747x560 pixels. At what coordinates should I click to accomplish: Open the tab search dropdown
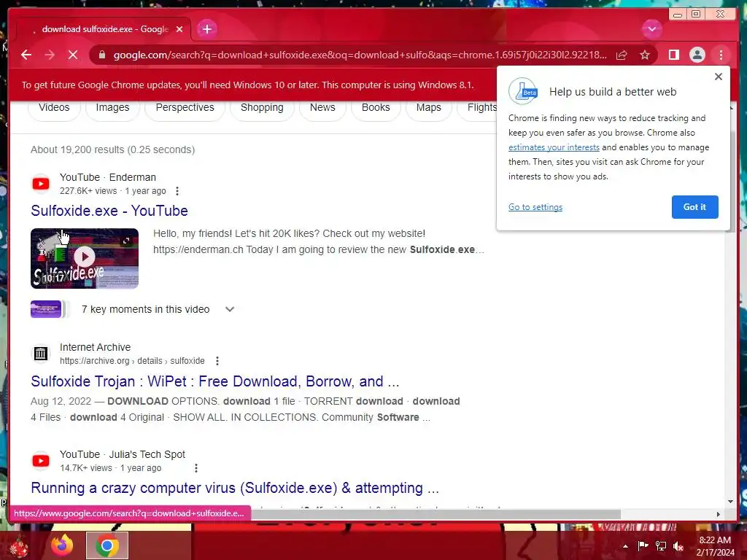pyautogui.click(x=651, y=29)
